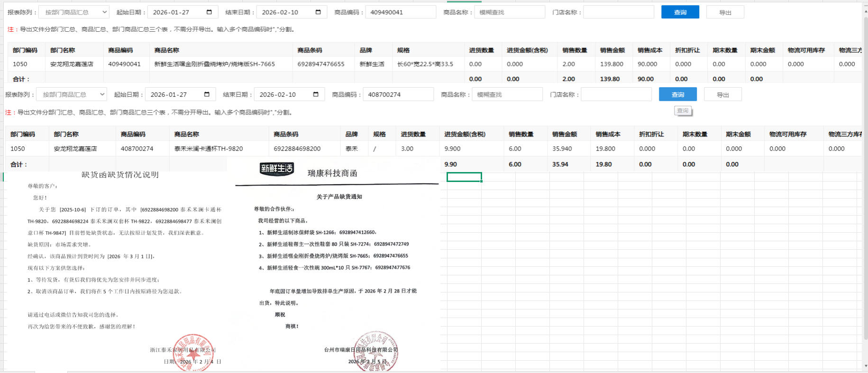This screenshot has height=373, width=868.
Task: Expand 按部门商品汇总 dropdown in form with code 409490041
Action: point(73,12)
